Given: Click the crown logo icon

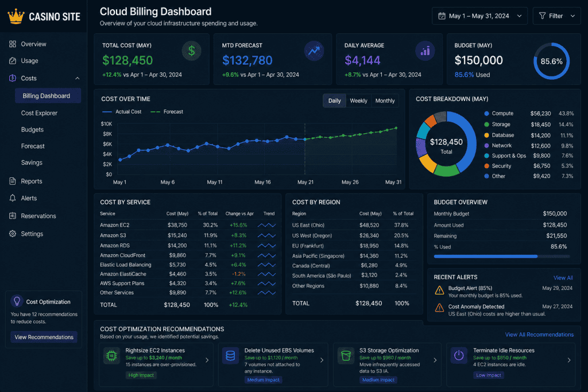Looking at the screenshot, I should 16,17.
